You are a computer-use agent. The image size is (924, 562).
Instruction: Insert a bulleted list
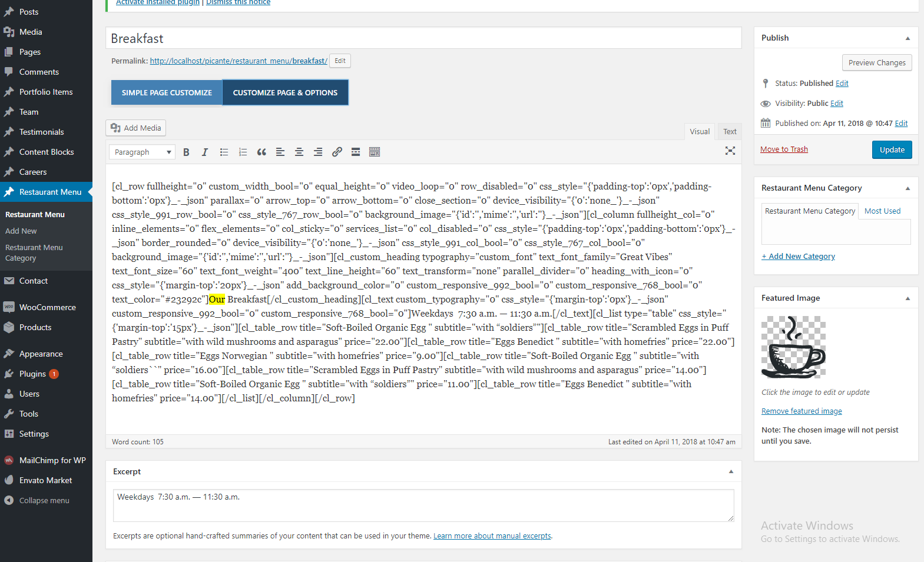(224, 152)
